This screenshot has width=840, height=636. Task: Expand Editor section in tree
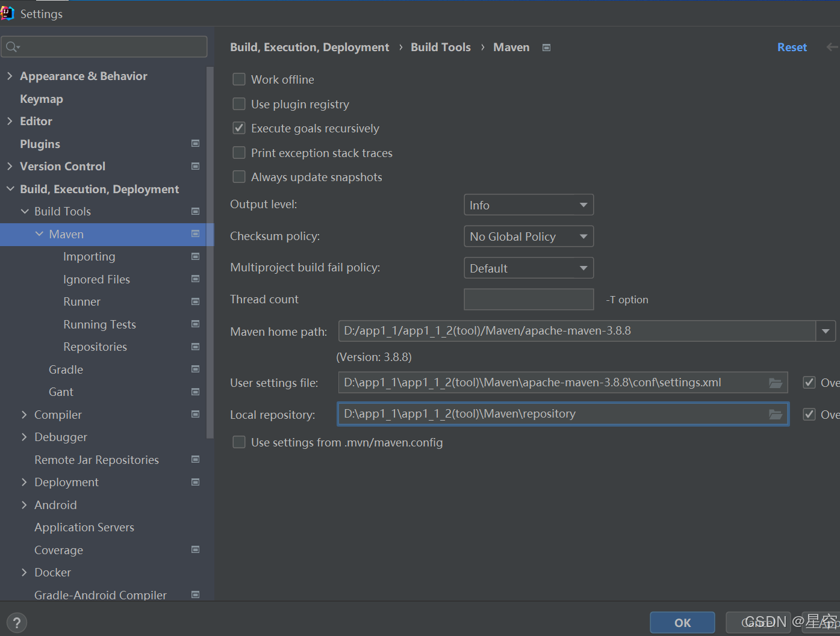click(x=10, y=121)
